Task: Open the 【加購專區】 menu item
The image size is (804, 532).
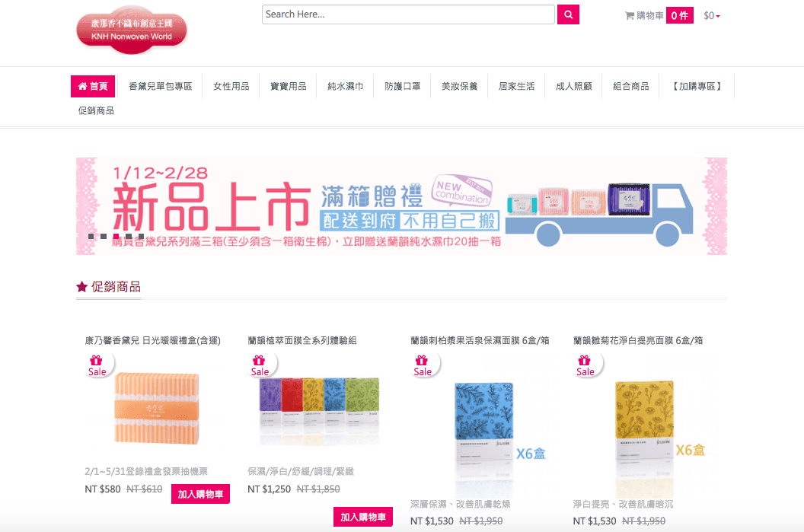Action: click(x=697, y=86)
